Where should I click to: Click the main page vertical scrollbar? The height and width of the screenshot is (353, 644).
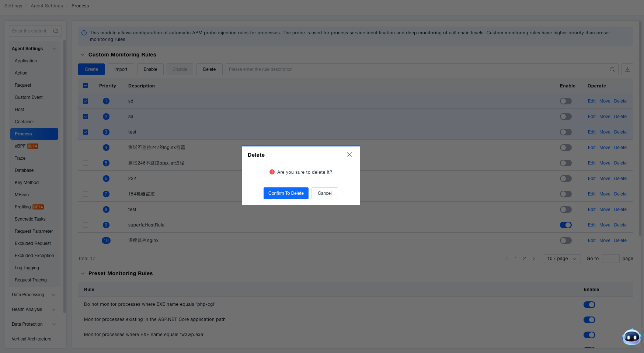tap(640, 128)
